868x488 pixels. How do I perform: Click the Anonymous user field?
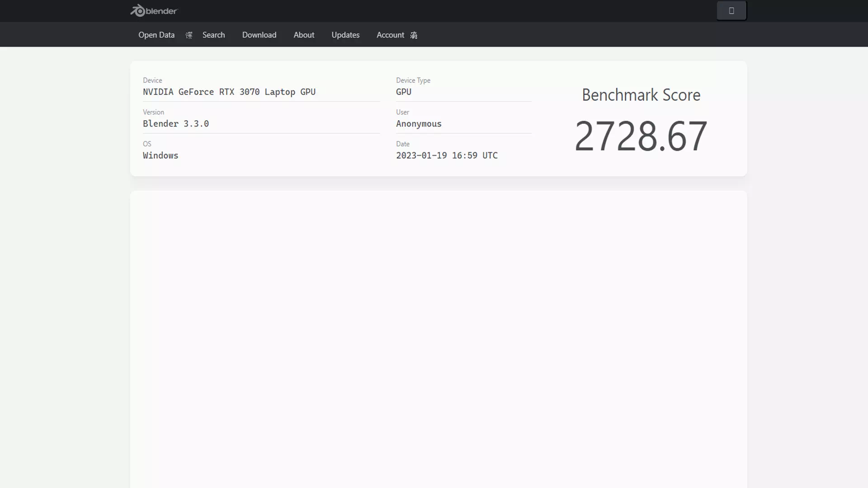pos(419,124)
